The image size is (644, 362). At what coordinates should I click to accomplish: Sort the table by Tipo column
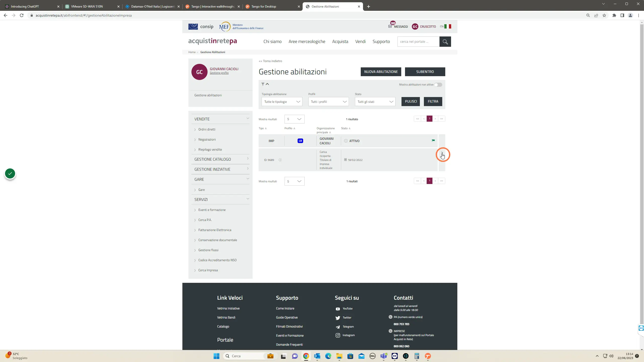[262, 128]
